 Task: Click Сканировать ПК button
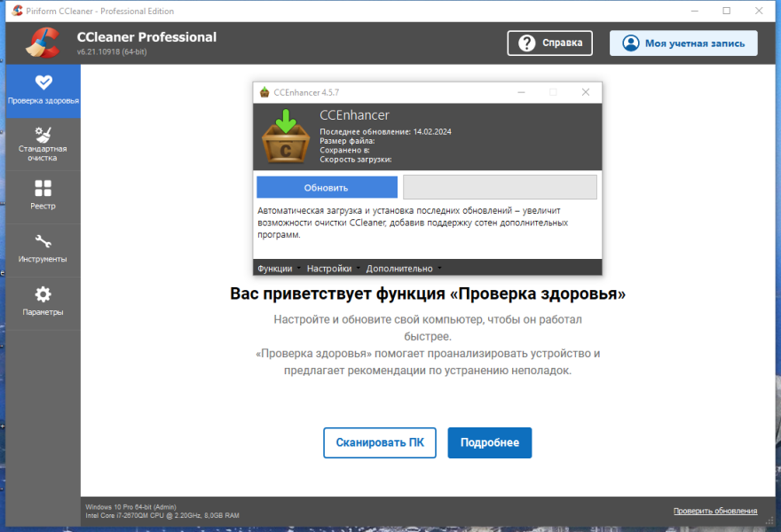(380, 442)
